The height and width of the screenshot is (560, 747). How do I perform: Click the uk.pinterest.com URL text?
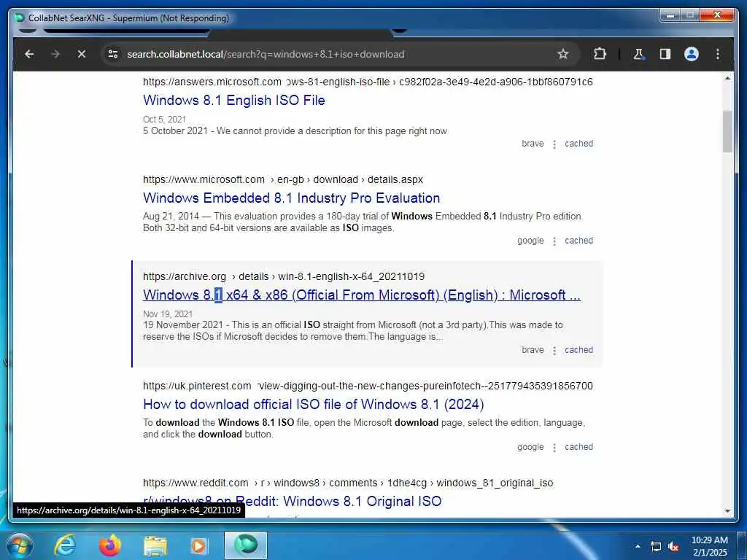coord(197,386)
